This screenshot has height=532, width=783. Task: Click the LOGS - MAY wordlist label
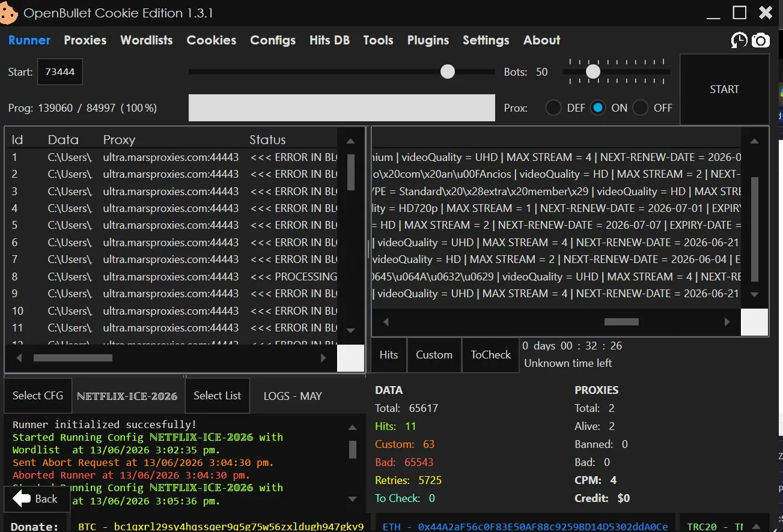(293, 396)
